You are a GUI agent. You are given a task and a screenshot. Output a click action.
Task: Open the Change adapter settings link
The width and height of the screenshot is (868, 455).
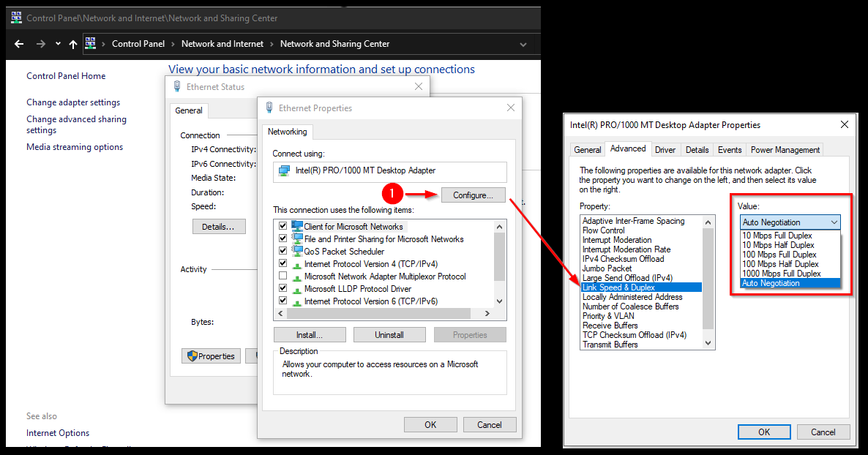[x=73, y=102]
